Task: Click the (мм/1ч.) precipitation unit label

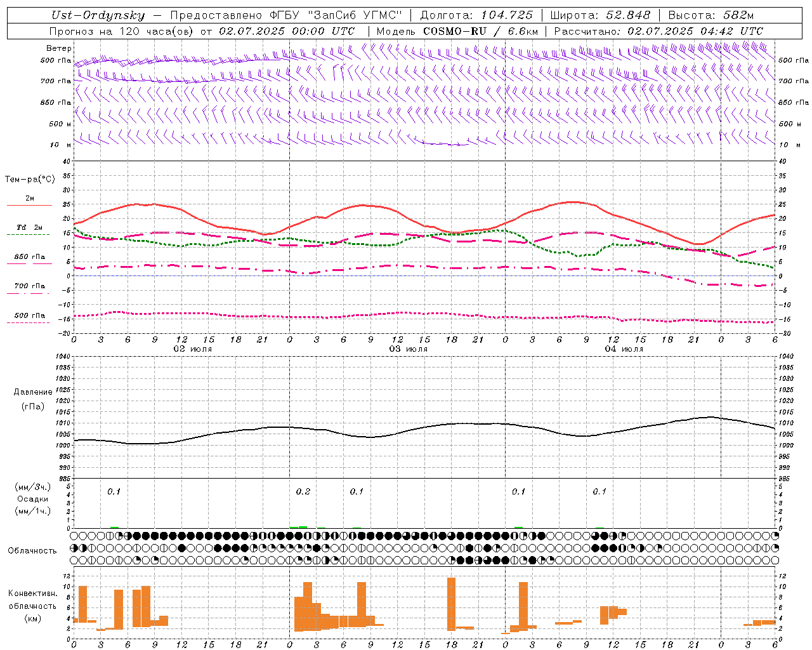Action: (x=33, y=511)
